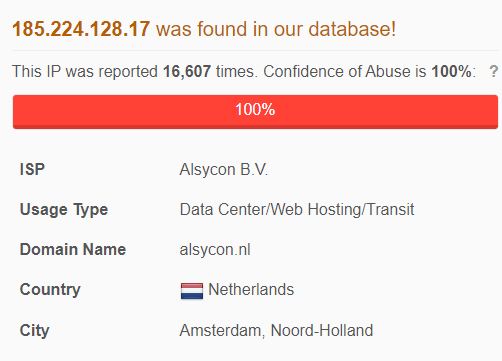Click the Usage Type row label
502x361 pixels.
(x=64, y=210)
